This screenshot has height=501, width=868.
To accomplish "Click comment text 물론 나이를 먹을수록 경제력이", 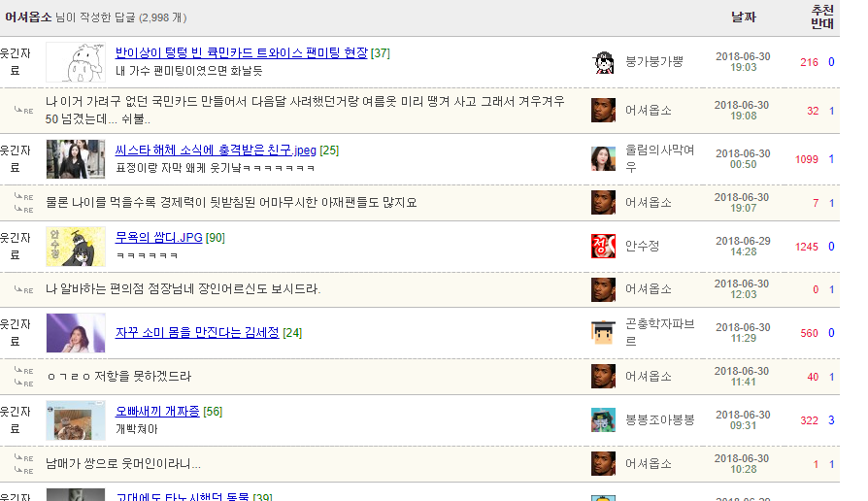I will [231, 203].
